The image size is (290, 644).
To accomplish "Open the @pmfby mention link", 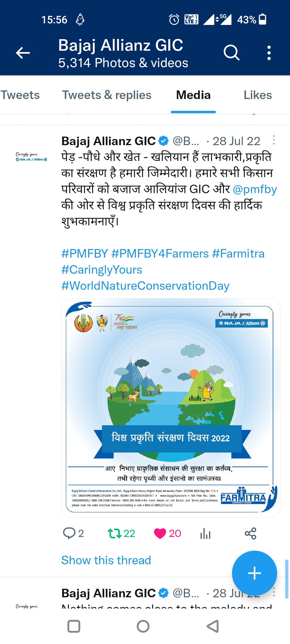I will click(x=255, y=189).
